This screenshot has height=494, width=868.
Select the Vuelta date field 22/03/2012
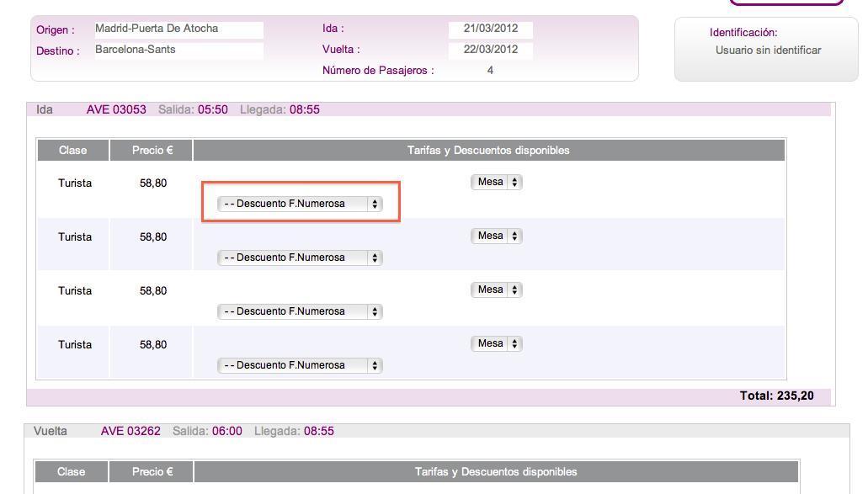pos(491,50)
